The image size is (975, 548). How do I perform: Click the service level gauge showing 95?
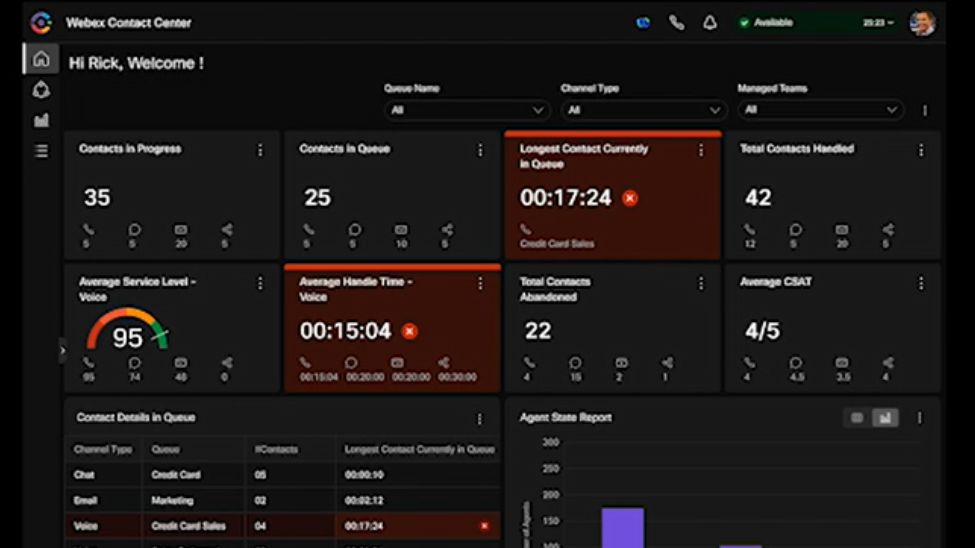[x=127, y=330]
